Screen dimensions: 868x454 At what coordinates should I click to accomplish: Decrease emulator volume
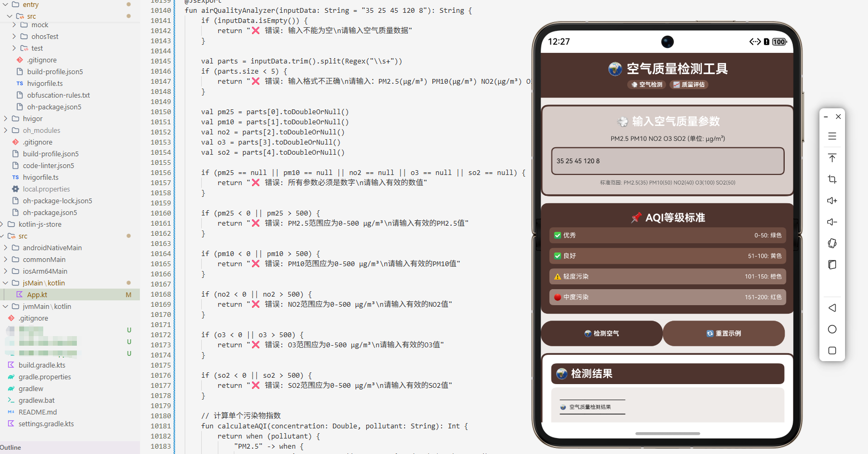tap(832, 222)
